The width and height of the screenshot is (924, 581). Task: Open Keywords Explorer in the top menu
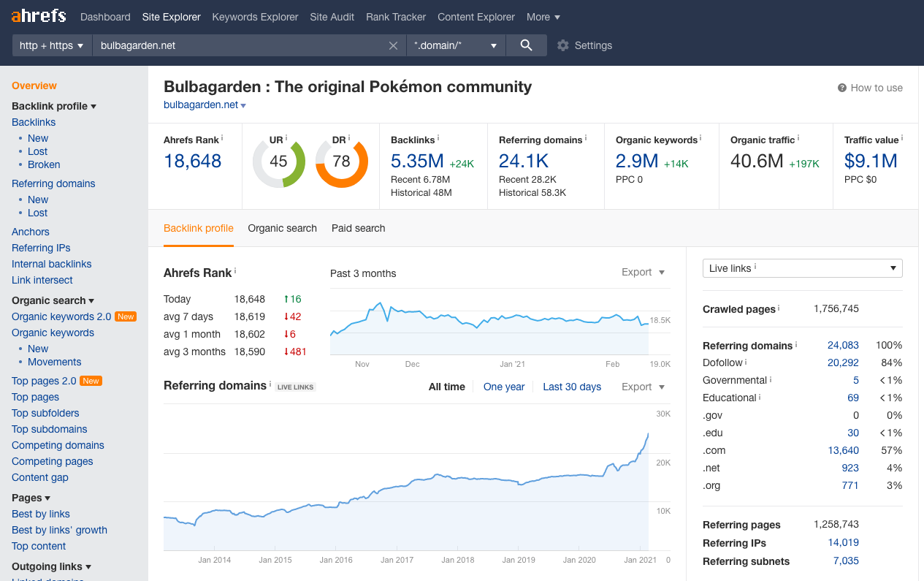[255, 17]
